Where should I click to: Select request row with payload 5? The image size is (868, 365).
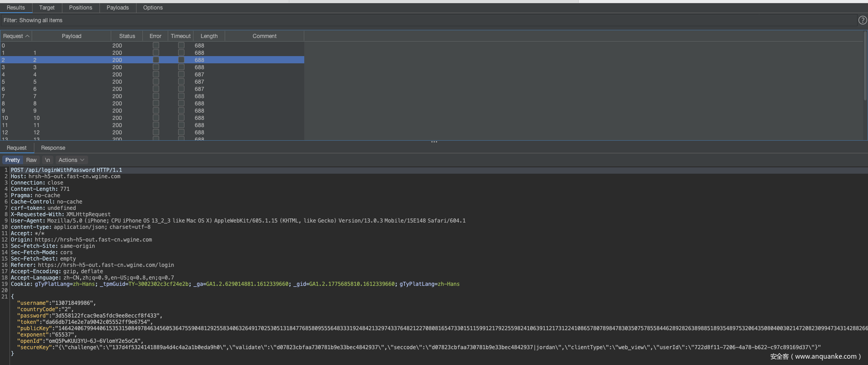(x=35, y=82)
